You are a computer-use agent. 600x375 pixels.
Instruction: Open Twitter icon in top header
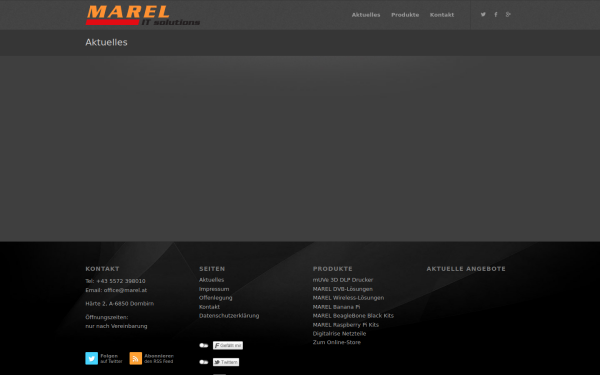point(483,15)
